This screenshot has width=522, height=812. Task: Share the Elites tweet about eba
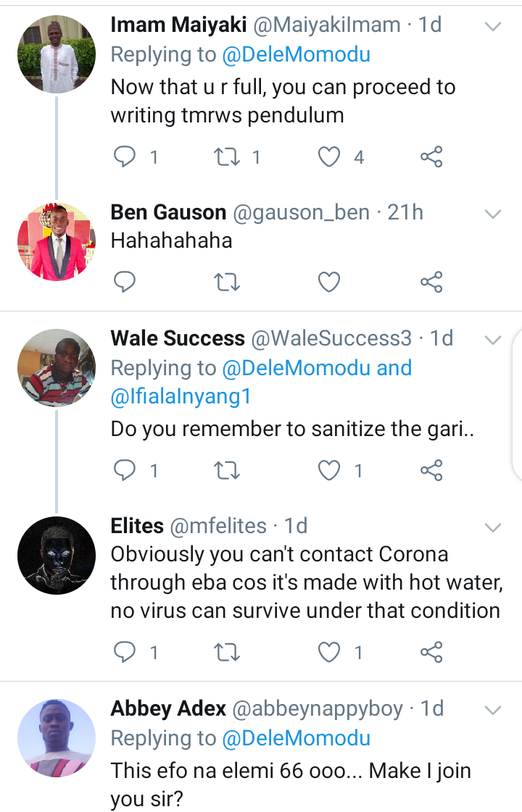pos(431,652)
